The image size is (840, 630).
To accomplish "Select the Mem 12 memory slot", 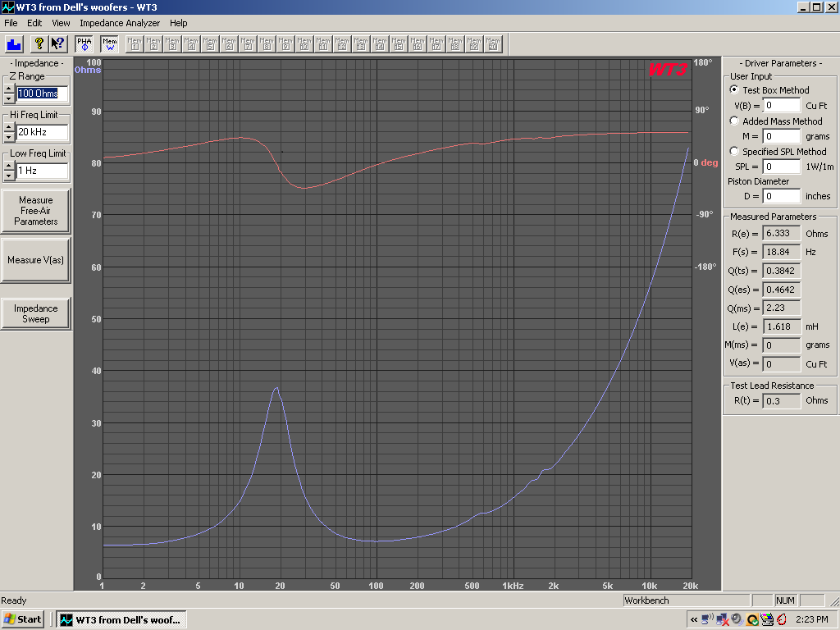I will click(342, 44).
